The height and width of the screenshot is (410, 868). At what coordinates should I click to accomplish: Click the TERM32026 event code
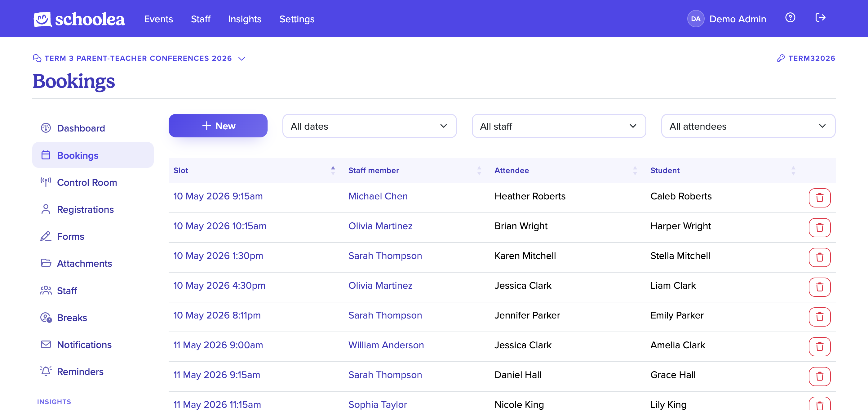click(812, 58)
